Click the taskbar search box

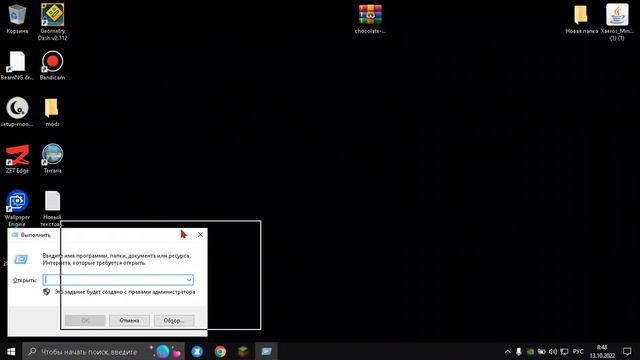click(103, 351)
